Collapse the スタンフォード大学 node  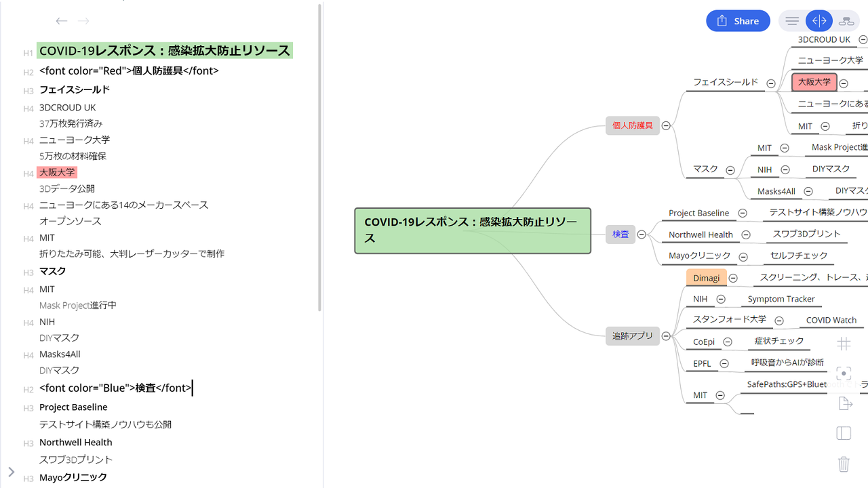point(779,321)
